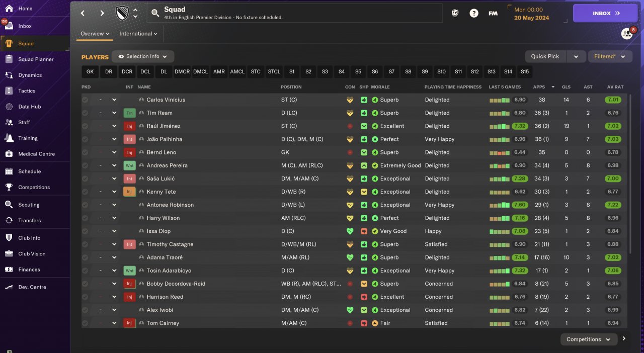Open the International tab menu

138,34
